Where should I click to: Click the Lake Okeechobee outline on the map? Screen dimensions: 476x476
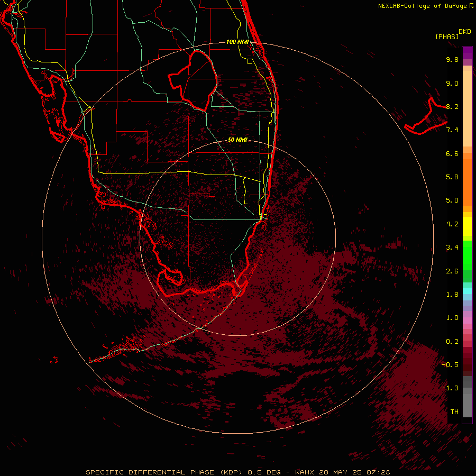pos(193,80)
